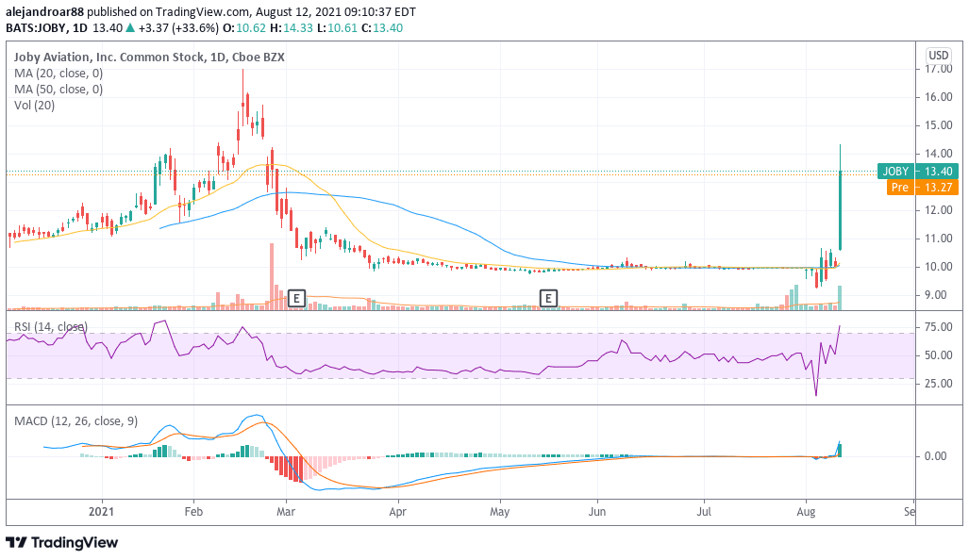Click the 12.00 price axis label
This screenshot has height=560, width=969.
[938, 210]
